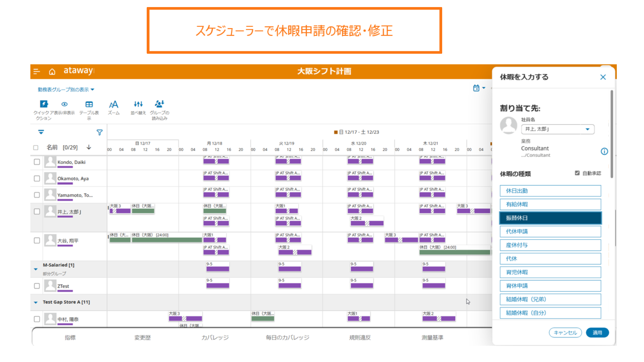Collapse the Test Gap Store A group
The width and height of the screenshot is (644, 362).
(x=36, y=303)
